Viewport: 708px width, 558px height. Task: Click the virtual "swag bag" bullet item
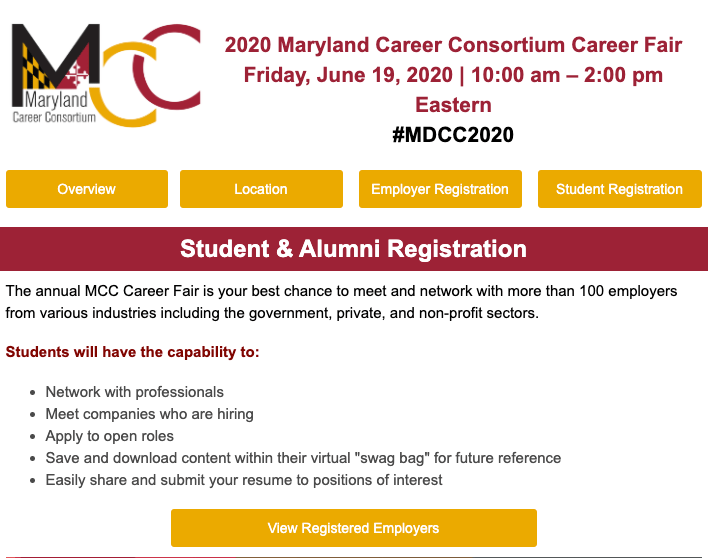(x=303, y=458)
